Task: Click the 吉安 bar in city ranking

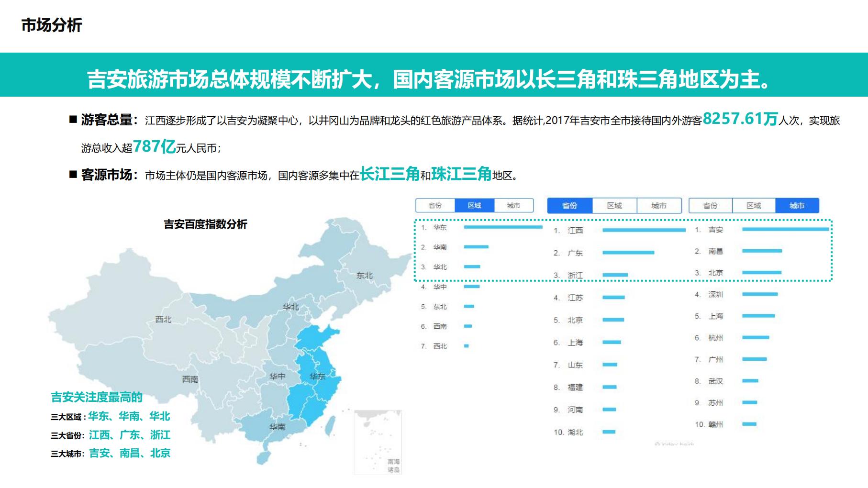Action: point(785,229)
